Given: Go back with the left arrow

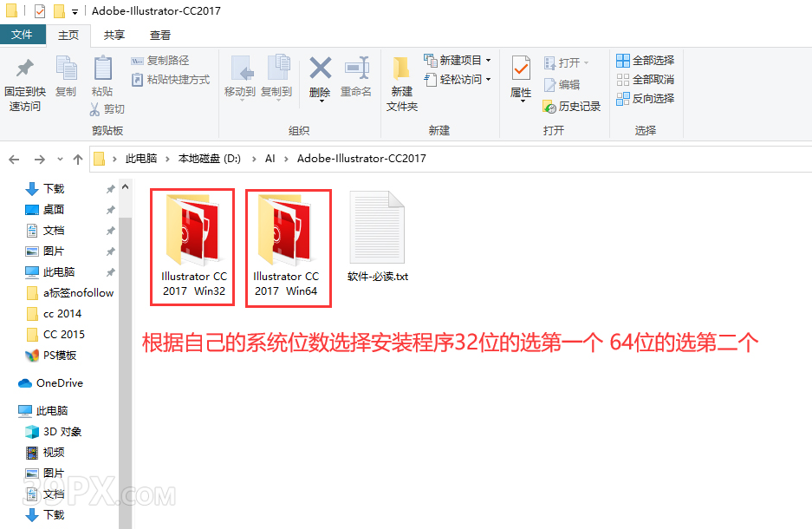Looking at the screenshot, I should (x=14, y=159).
